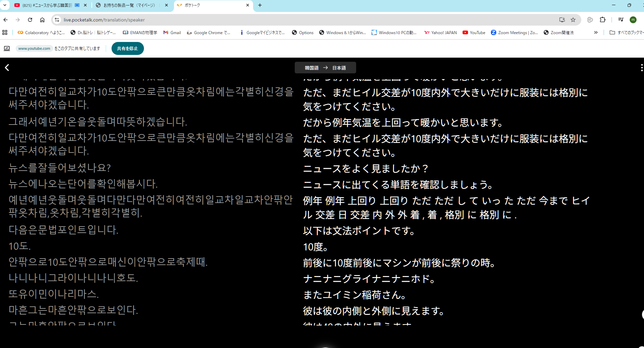Open the Yahoo! JAPAN bookmark
The width and height of the screenshot is (644, 348).
tap(440, 32)
